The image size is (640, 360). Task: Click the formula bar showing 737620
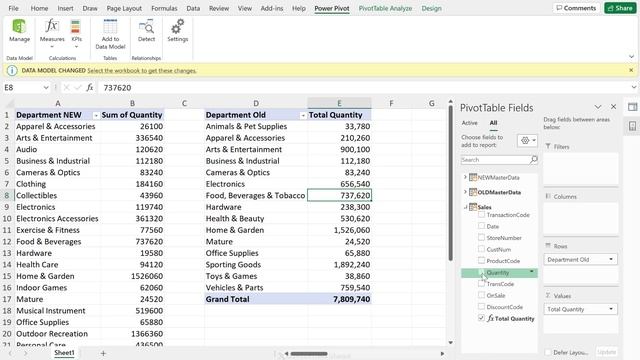tap(363, 87)
